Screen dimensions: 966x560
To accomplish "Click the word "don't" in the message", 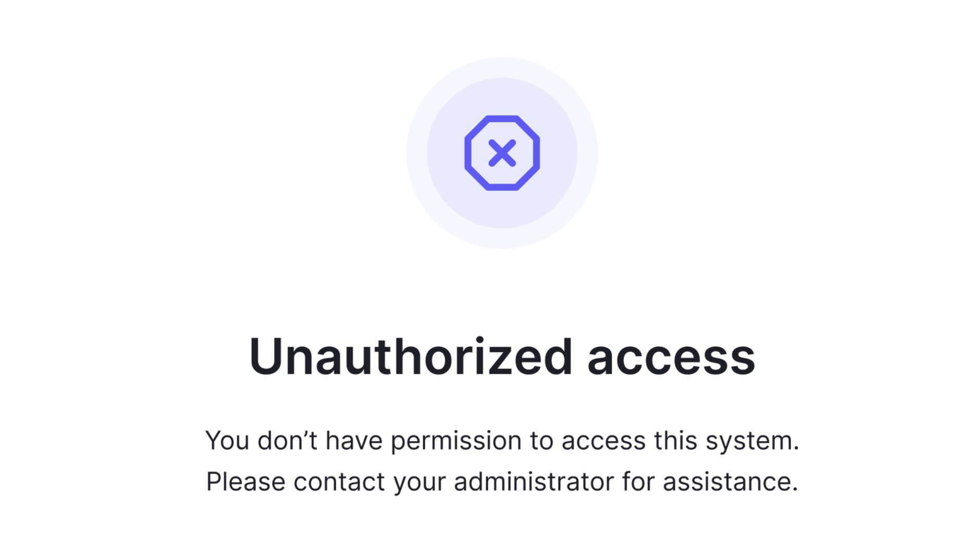I will point(287,440).
